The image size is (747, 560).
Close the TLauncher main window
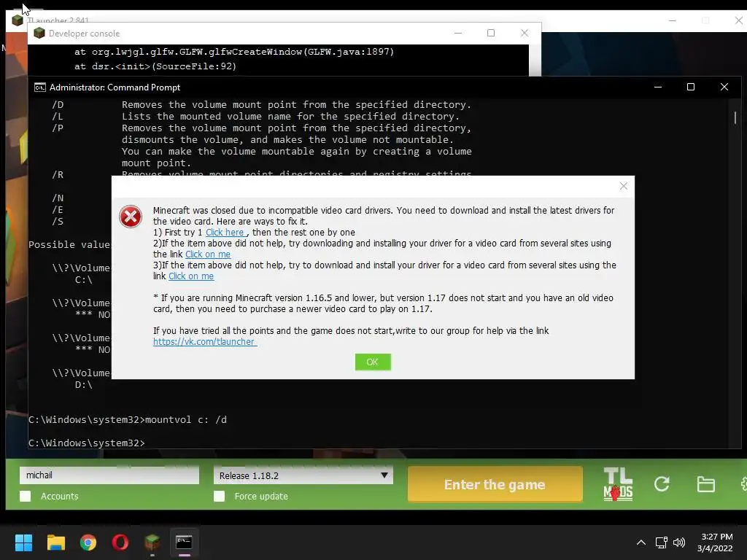tap(738, 20)
